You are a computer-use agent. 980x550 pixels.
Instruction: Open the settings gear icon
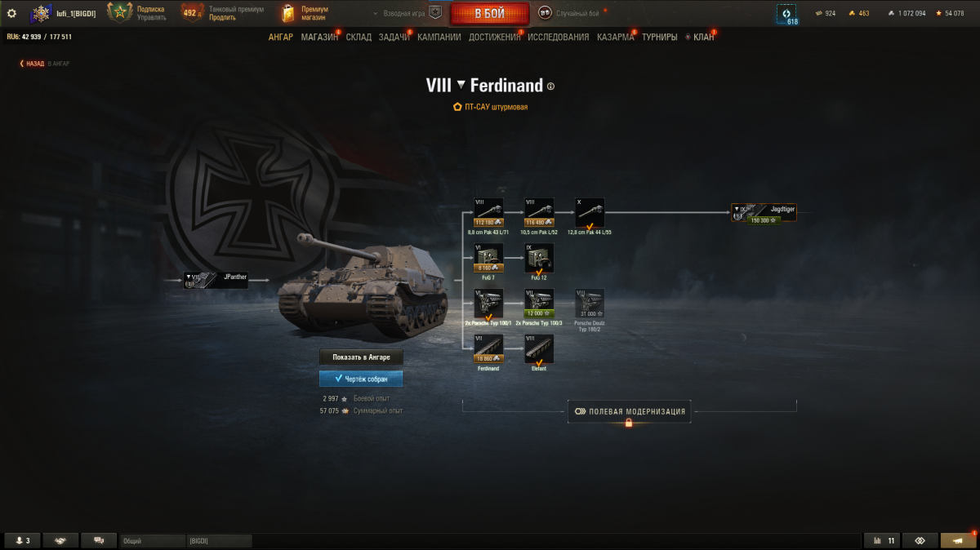pos(11,13)
